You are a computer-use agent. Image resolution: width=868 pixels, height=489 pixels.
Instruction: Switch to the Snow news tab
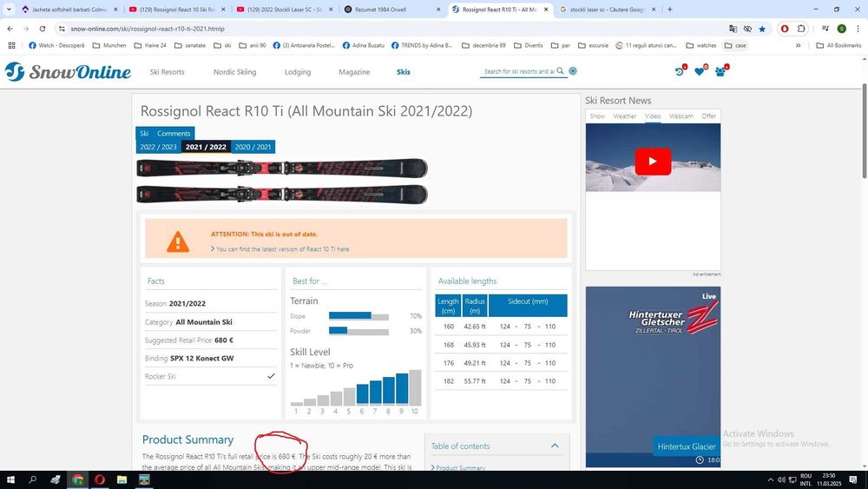[597, 116]
